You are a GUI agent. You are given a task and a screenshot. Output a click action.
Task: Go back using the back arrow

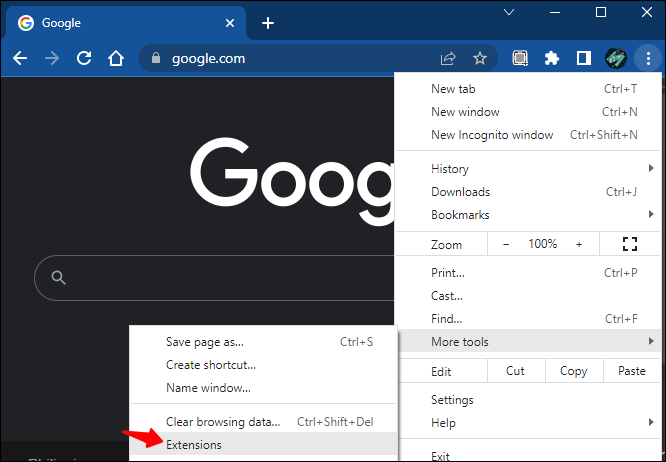[20, 58]
